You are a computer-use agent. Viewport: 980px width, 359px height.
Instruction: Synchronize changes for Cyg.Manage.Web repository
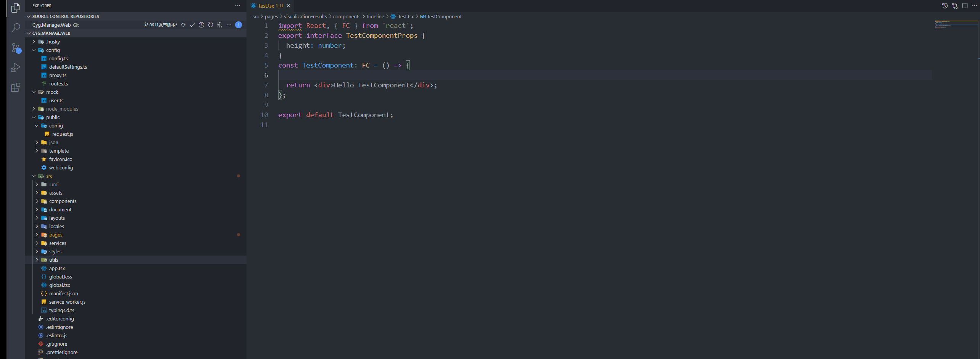point(183,25)
